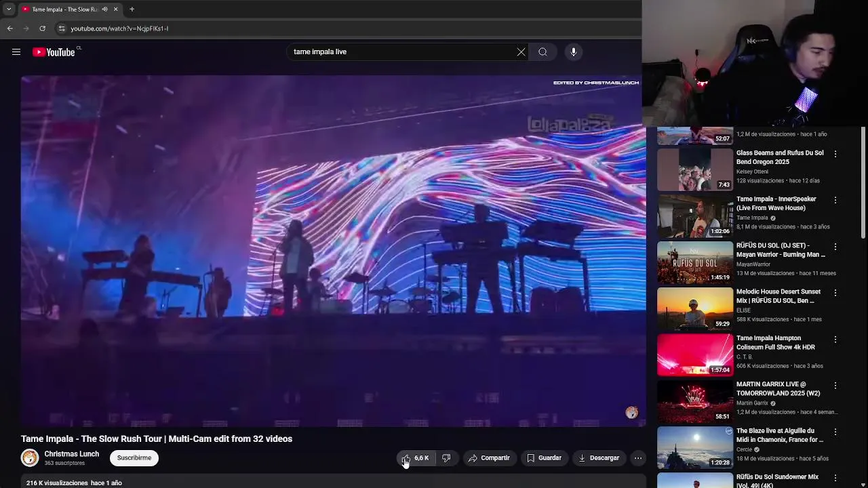Open title The Blaze live at Aiguille du Midi
This screenshot has width=868, height=488.
pos(780,435)
